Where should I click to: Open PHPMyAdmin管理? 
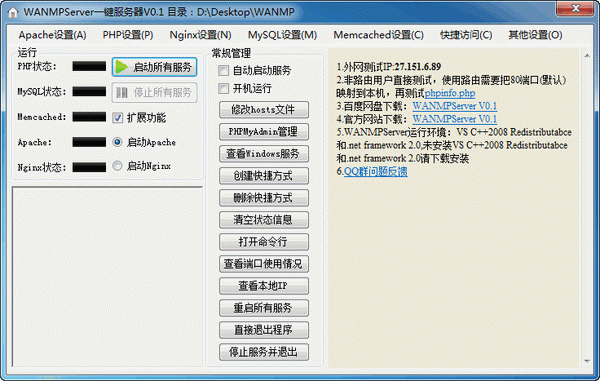click(264, 132)
